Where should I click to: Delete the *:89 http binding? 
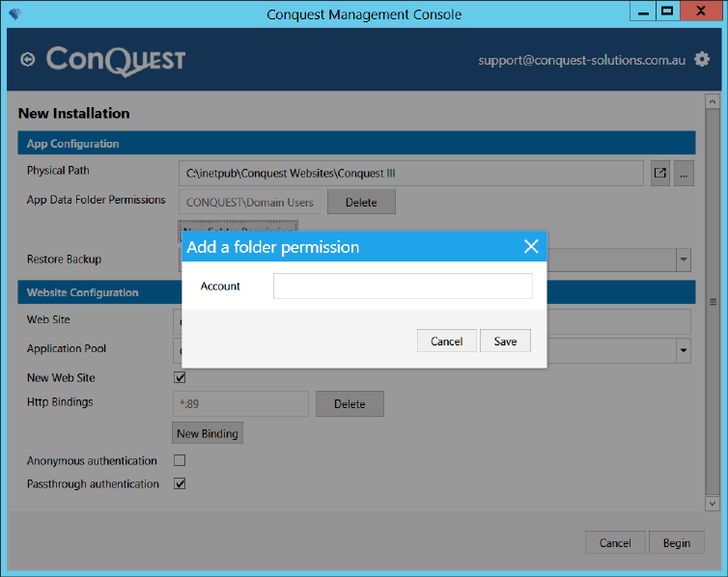pyautogui.click(x=350, y=403)
